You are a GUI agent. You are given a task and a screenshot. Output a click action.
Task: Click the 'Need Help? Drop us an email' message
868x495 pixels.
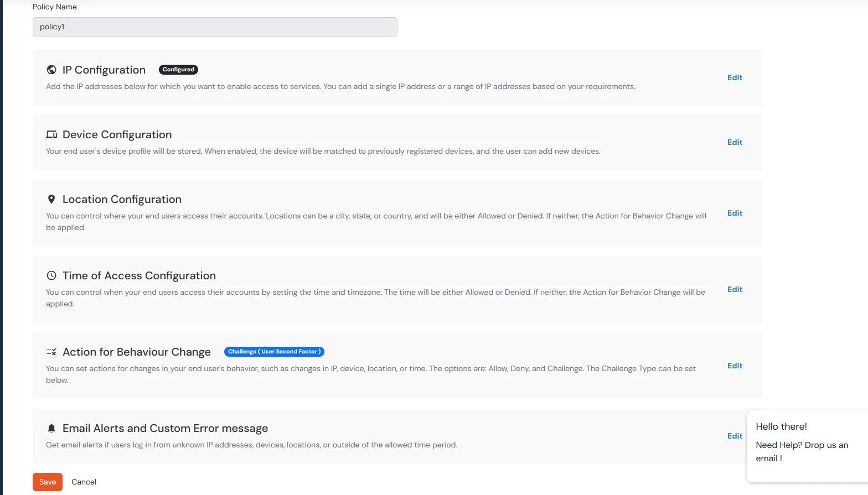[802, 452]
